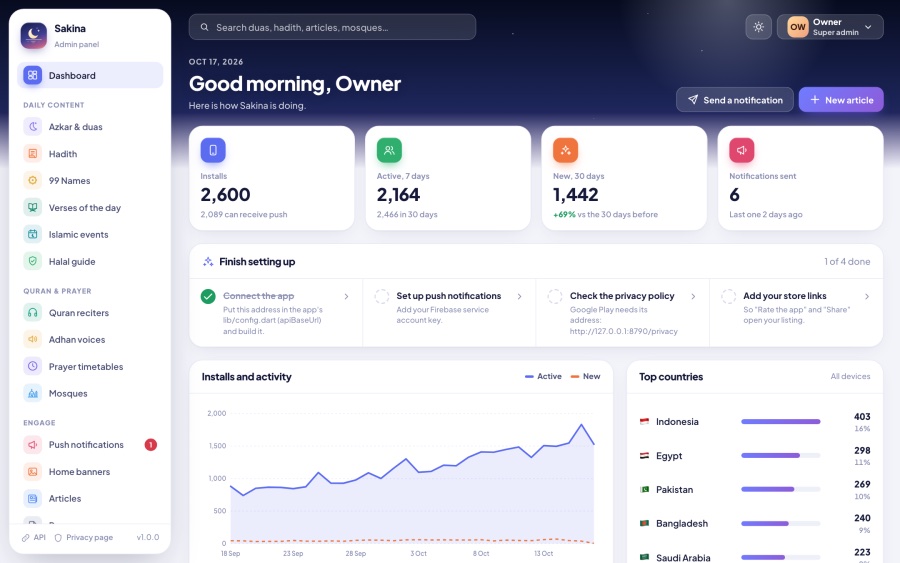Open Azkar & duas crescent icon

click(33, 126)
